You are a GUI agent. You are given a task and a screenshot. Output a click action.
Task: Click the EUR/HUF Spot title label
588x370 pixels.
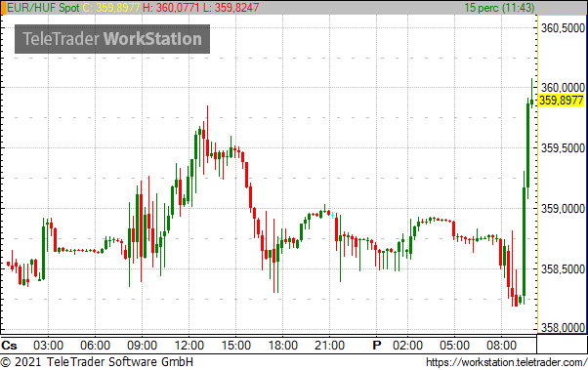[44, 8]
